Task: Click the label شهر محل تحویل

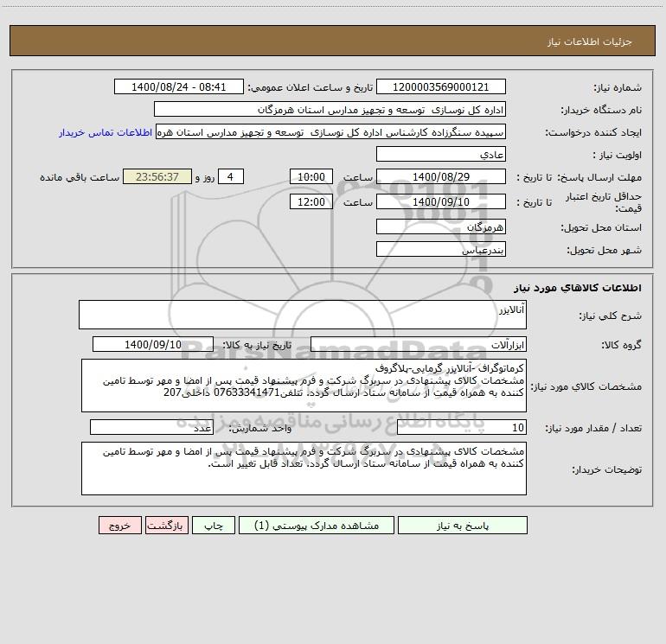Action: pyautogui.click(x=605, y=250)
